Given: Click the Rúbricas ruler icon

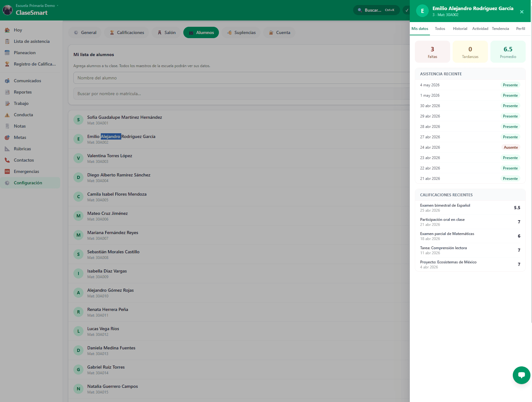Looking at the screenshot, I should coord(7,149).
